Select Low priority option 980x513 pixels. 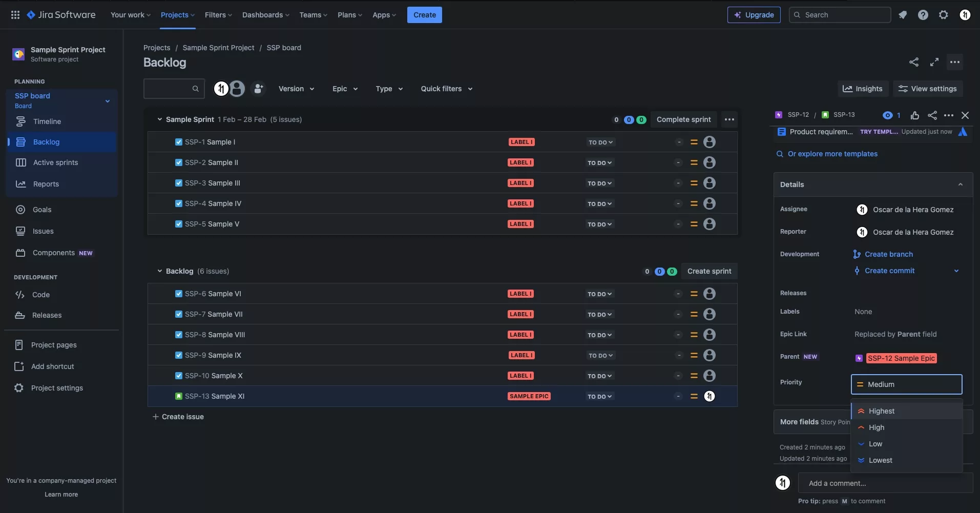(907, 444)
